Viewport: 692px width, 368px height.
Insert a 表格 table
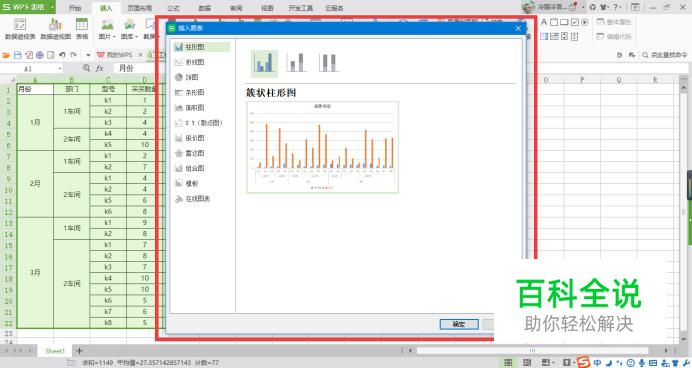pyautogui.click(x=82, y=29)
